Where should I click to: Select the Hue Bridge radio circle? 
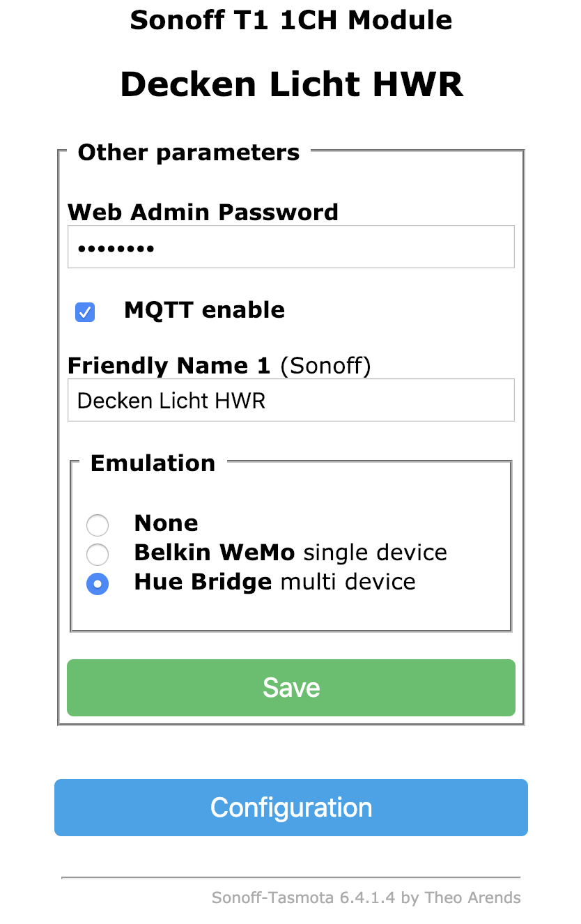pyautogui.click(x=98, y=584)
